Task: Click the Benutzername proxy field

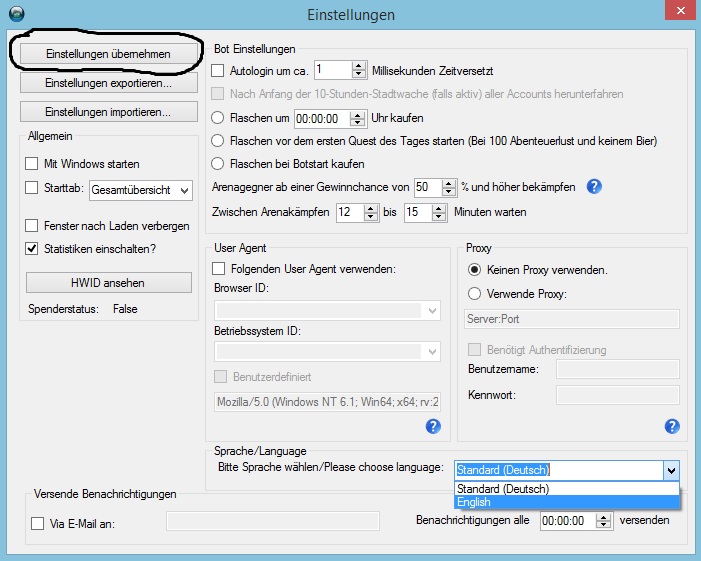Action: click(x=618, y=369)
